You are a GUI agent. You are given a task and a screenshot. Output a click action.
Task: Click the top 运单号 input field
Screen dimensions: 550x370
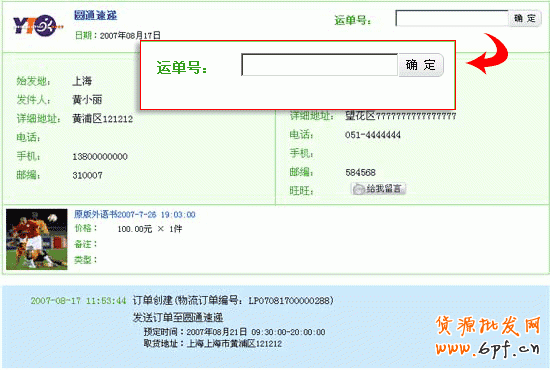[x=452, y=18]
